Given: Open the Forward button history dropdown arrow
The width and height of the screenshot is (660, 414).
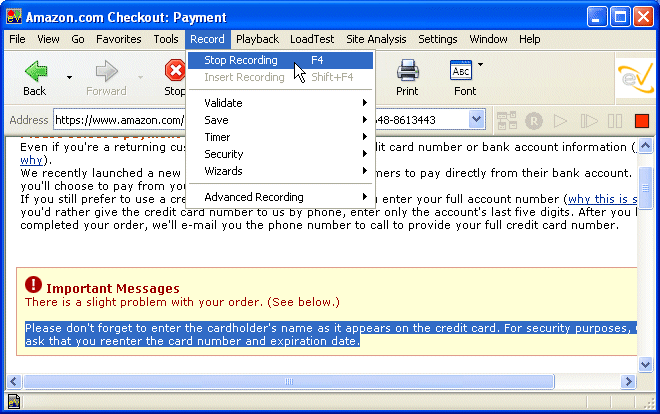Looking at the screenshot, I should pyautogui.click(x=140, y=77).
